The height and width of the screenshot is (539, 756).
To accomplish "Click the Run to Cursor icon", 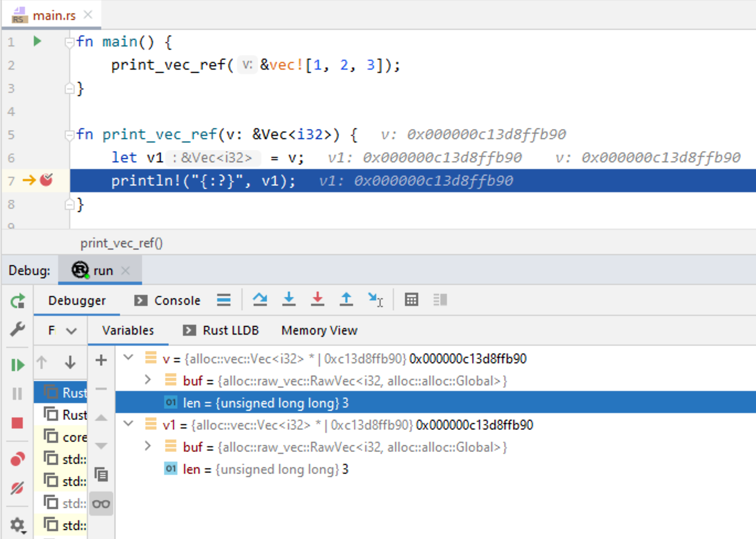I will (x=375, y=299).
